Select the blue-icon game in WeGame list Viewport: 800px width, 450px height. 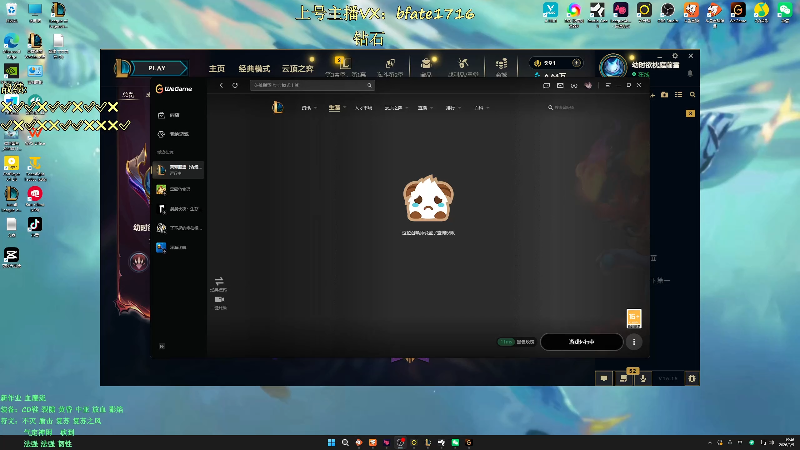pyautogui.click(x=179, y=247)
